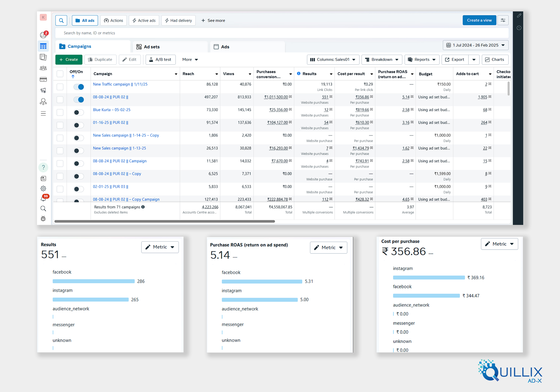Click the pencil edit icon in right panel

coord(519,16)
